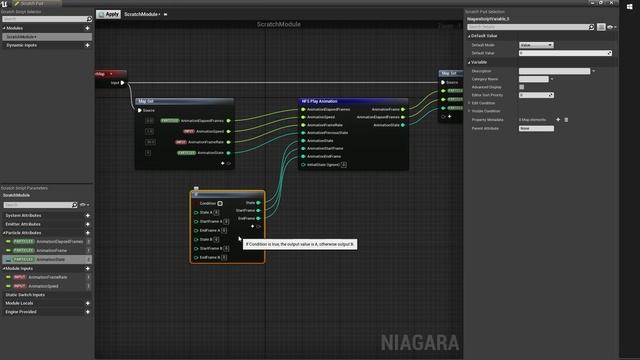Click the search magnifier in Script Selector

pos(89,19)
